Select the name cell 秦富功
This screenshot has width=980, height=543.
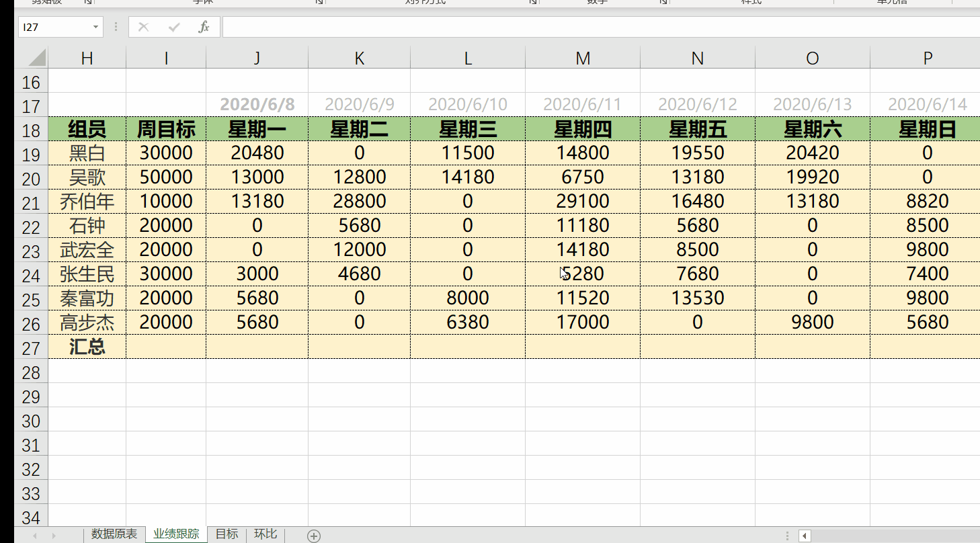point(87,298)
